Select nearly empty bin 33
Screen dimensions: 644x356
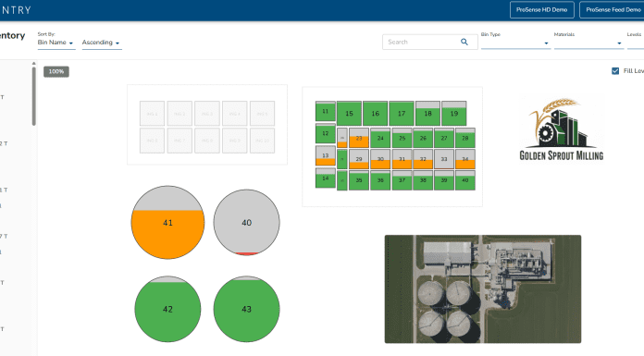pos(444,159)
